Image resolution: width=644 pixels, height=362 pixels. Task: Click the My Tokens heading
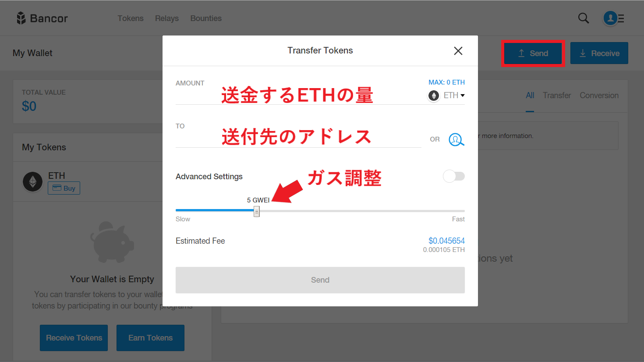pyautogui.click(x=44, y=147)
